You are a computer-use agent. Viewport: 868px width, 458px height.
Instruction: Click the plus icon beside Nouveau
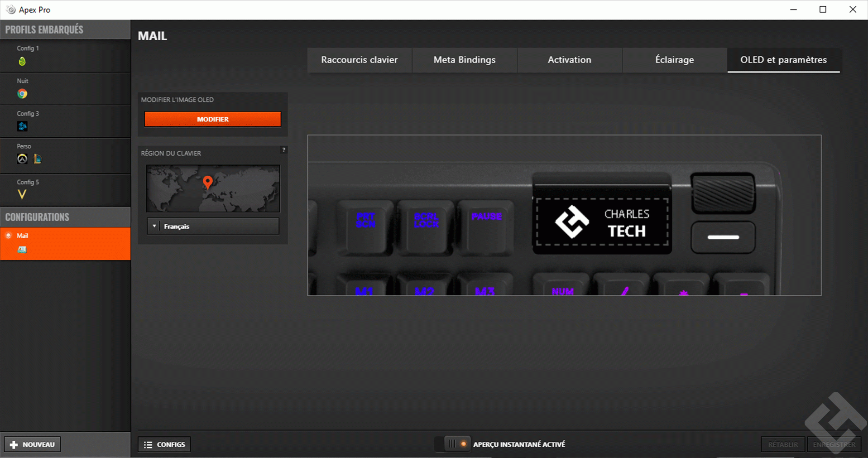point(14,445)
